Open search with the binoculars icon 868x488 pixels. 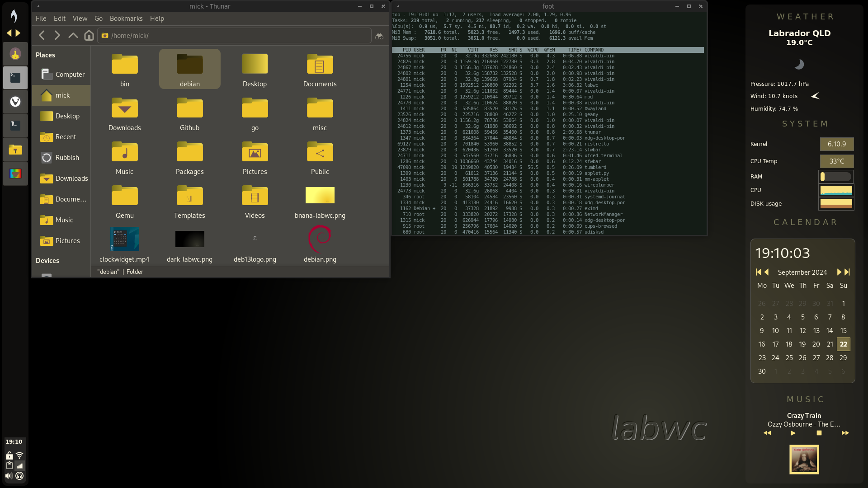(379, 36)
